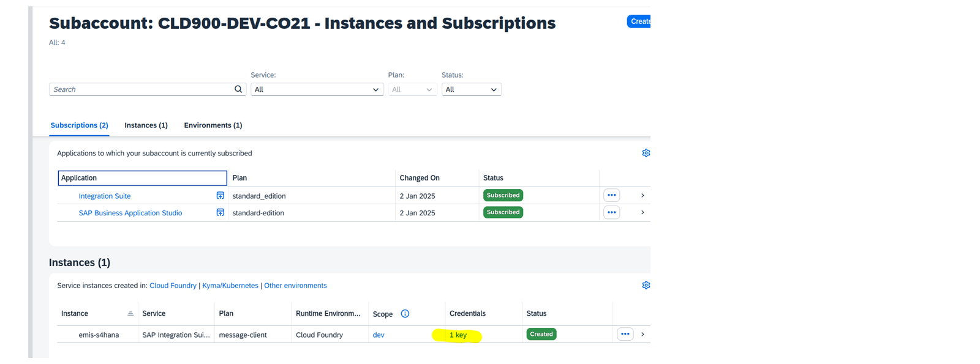Filter by Kyma/Kubernetes link
Image resolution: width=980 pixels, height=364 pixels.
(x=230, y=286)
